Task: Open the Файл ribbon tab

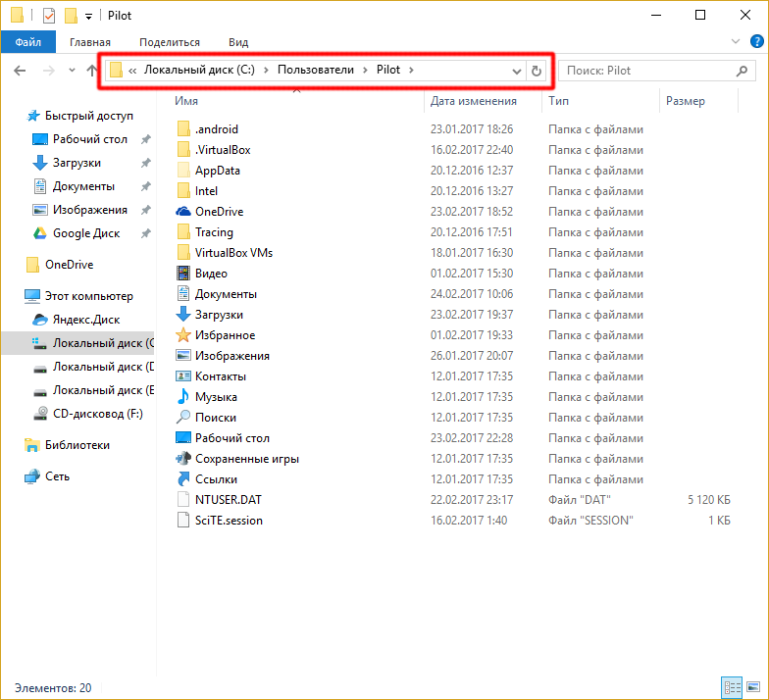Action: point(27,42)
